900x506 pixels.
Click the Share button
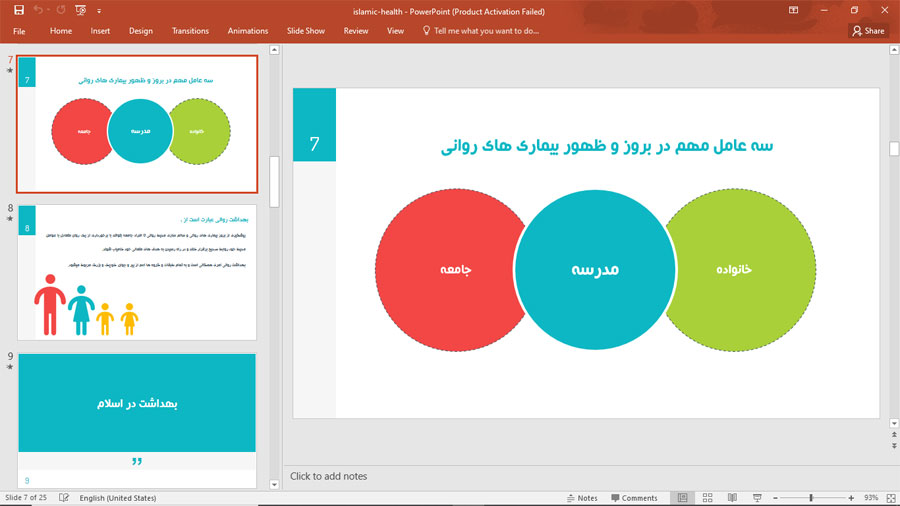click(868, 31)
